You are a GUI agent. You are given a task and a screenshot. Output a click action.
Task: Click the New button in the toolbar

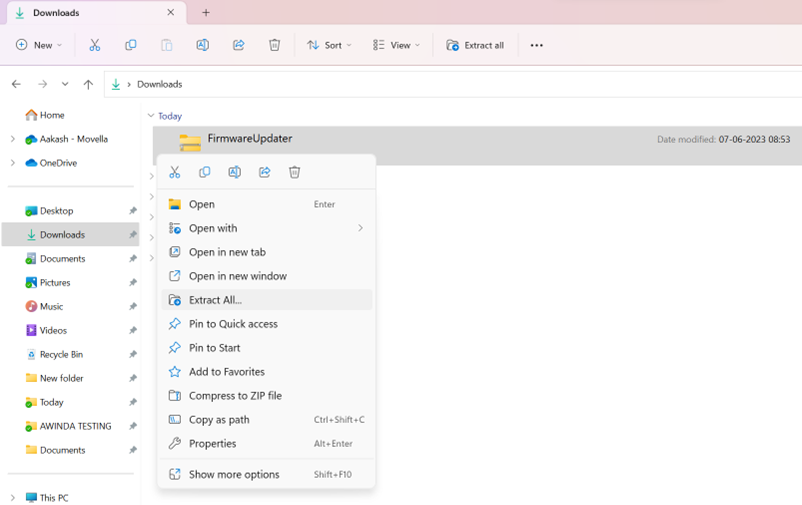pos(39,45)
